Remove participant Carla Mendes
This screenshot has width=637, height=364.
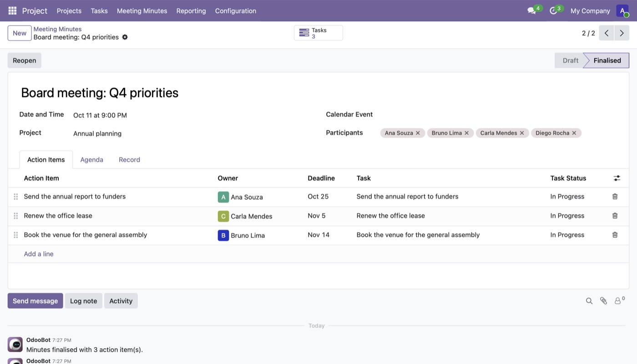click(522, 133)
